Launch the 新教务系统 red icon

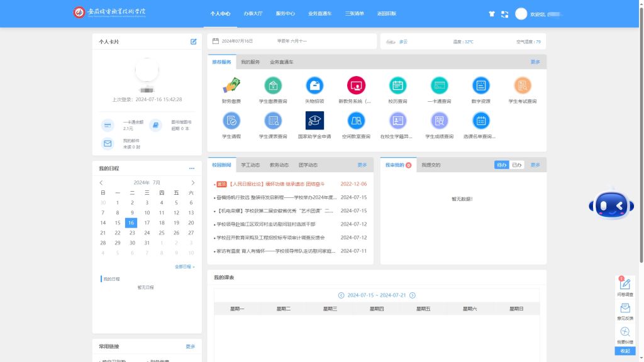356,85
